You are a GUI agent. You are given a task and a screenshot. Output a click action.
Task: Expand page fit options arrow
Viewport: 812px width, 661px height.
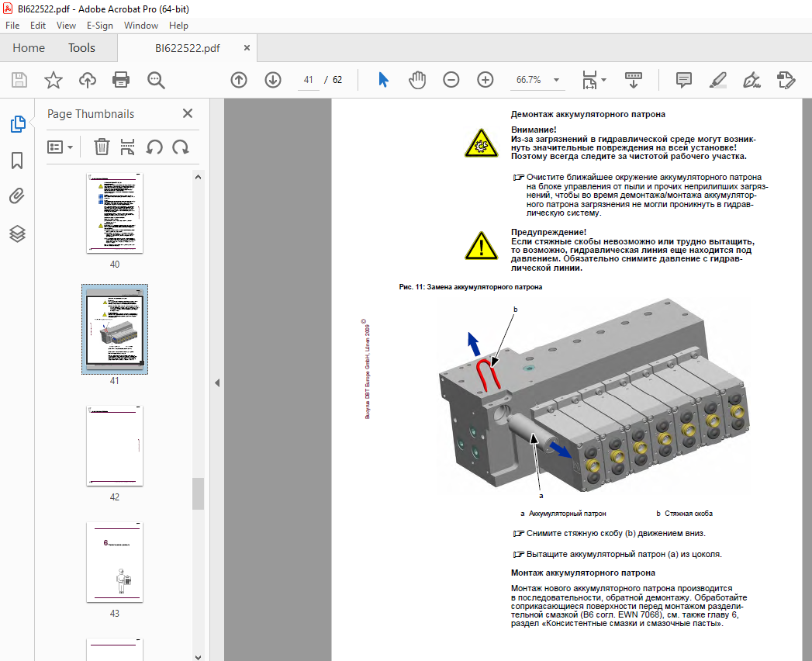[604, 80]
